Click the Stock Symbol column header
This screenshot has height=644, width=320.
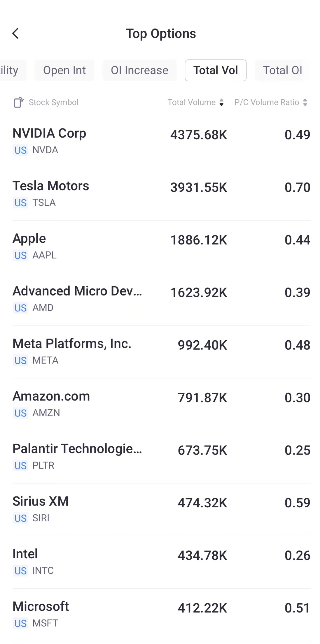pyautogui.click(x=54, y=102)
